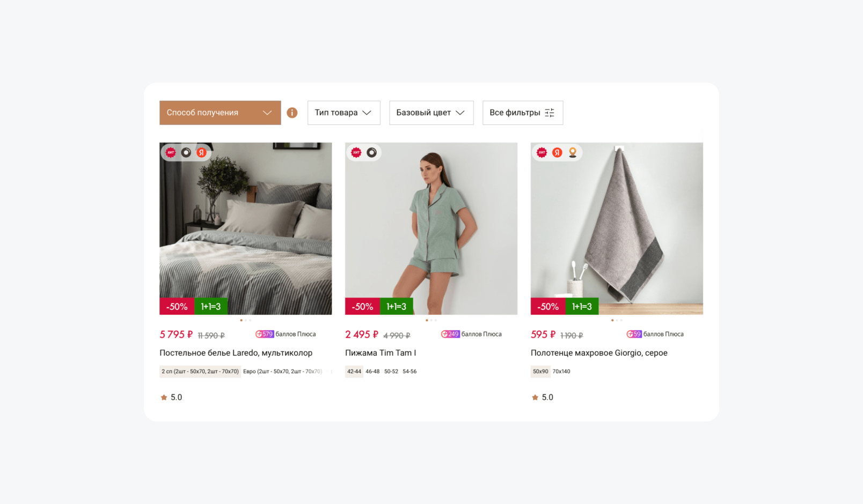863x504 pixels.
Task: Open Полотенце махровое Giorgio product link
Action: tap(599, 353)
